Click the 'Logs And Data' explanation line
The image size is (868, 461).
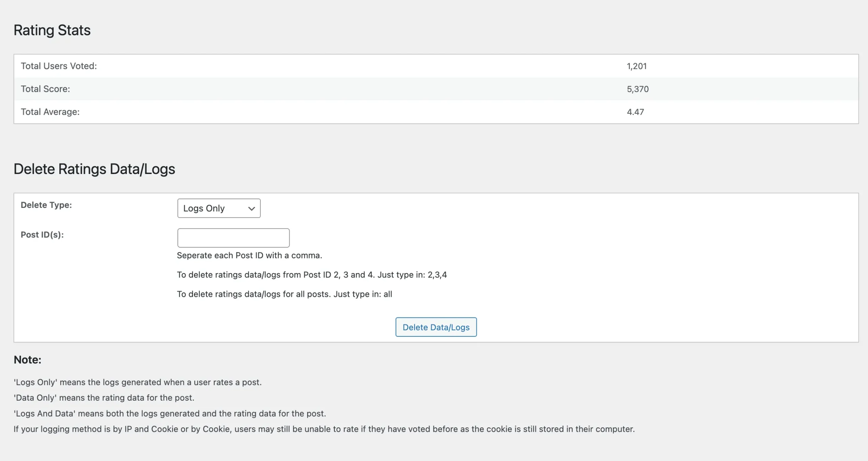point(170,414)
